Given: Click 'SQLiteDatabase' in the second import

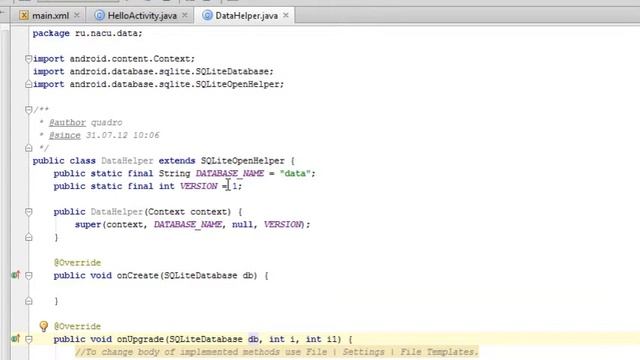Looking at the screenshot, I should click(232, 71).
